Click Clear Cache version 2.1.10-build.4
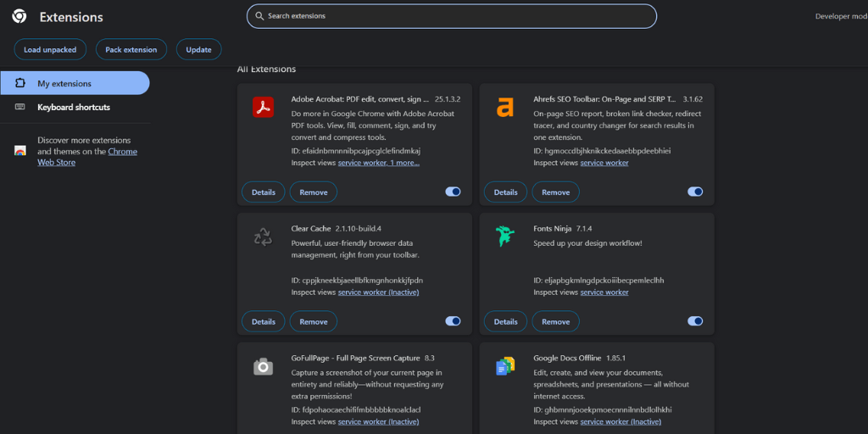Image resolution: width=868 pixels, height=434 pixels. (x=359, y=229)
